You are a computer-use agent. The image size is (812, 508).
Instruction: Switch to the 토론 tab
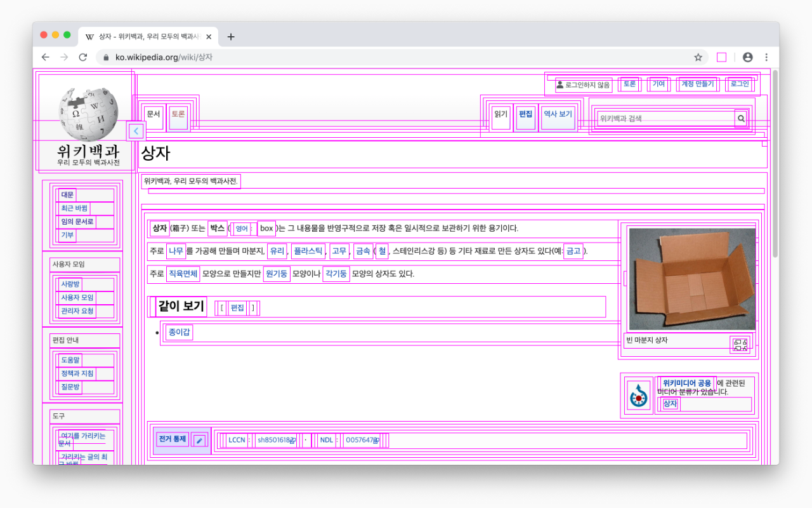click(178, 114)
